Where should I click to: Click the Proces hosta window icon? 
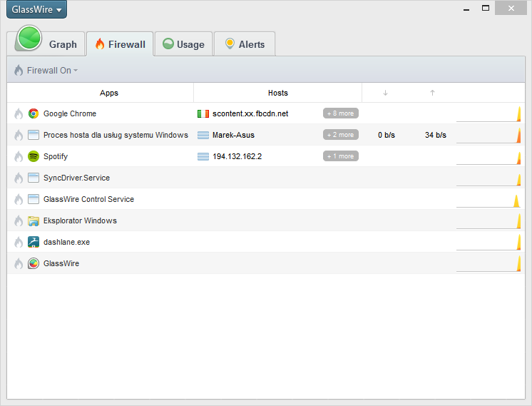click(x=34, y=135)
